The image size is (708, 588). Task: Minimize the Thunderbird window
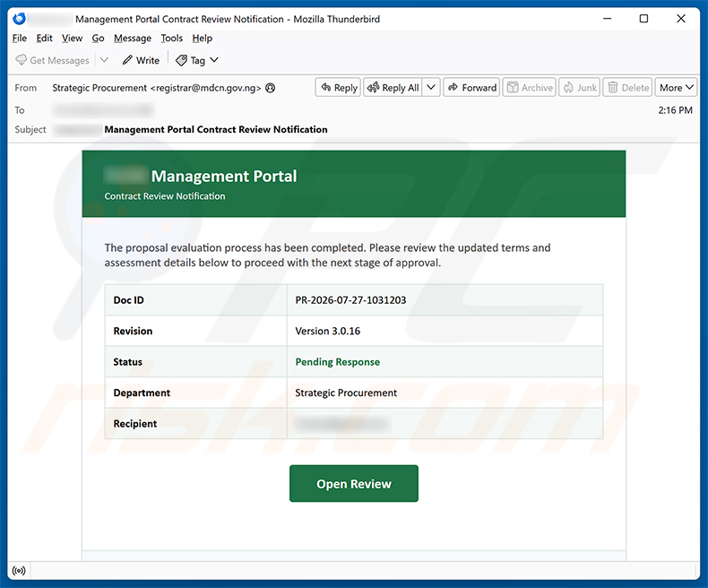coord(608,19)
